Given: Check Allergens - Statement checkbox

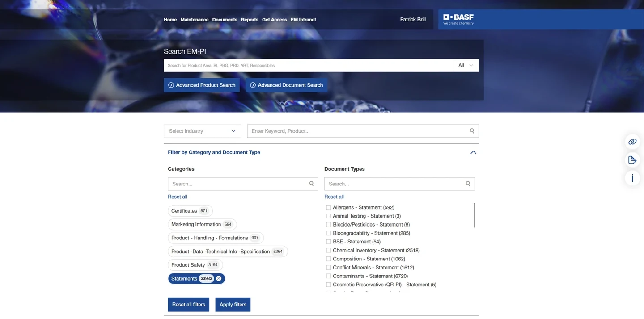Looking at the screenshot, I should pyautogui.click(x=329, y=207).
